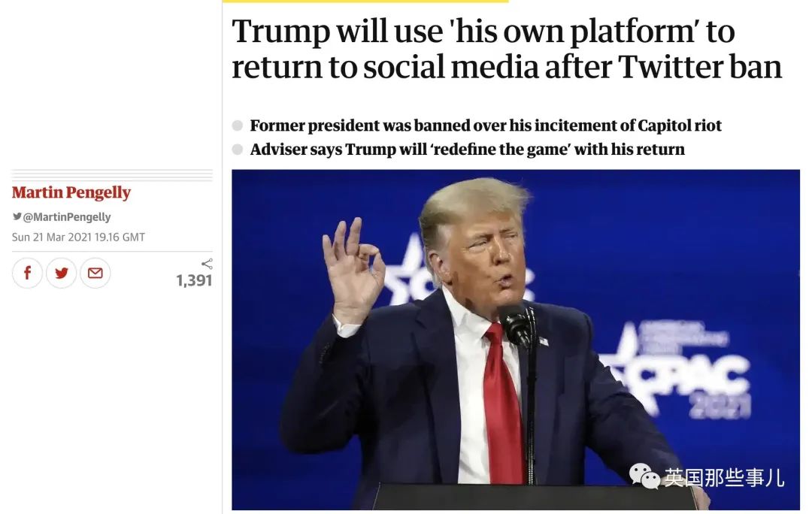Click the date 'Sun 21 Mar 2021 19.16 GMT'
The width and height of the screenshot is (812, 514).
[78, 237]
